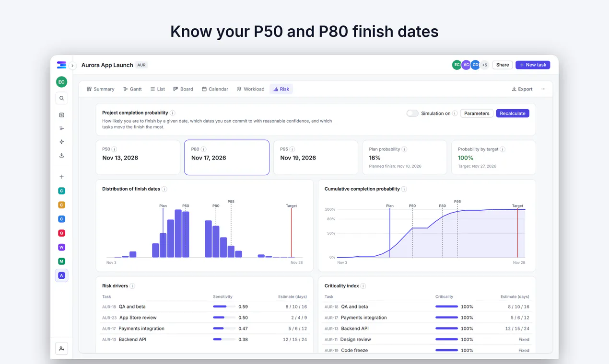Viewport: 609px width, 364px height.
Task: Go to the Workload tab
Action: [x=250, y=89]
